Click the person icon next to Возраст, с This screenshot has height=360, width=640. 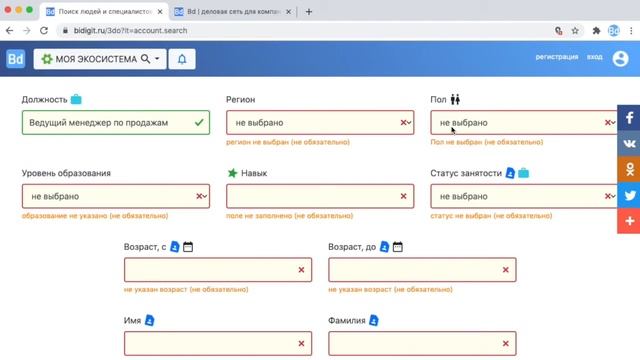pyautogui.click(x=175, y=247)
